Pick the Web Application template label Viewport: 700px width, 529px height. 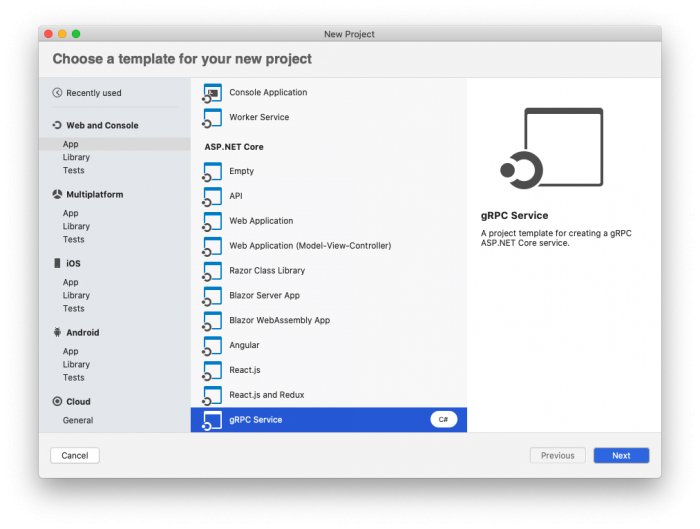click(261, 221)
